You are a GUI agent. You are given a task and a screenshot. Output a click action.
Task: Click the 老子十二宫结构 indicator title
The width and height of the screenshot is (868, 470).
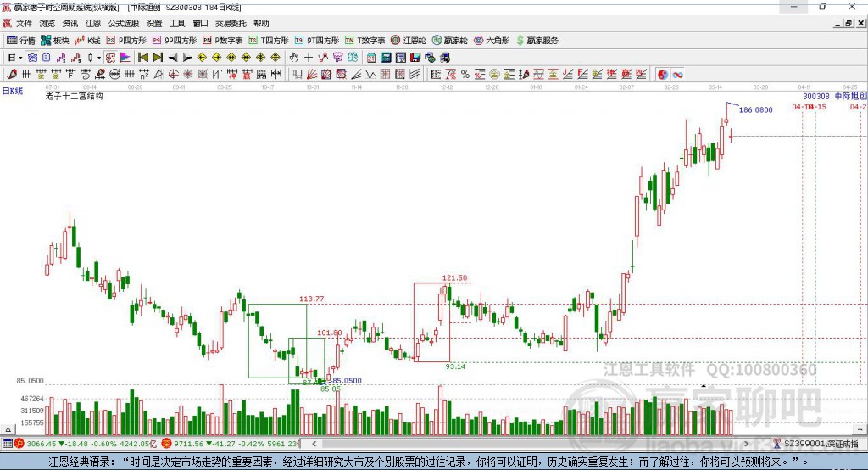[75, 96]
